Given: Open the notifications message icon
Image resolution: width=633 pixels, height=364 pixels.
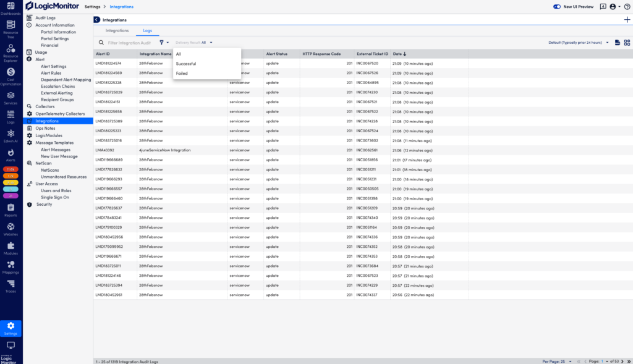Looking at the screenshot, I should (x=603, y=7).
